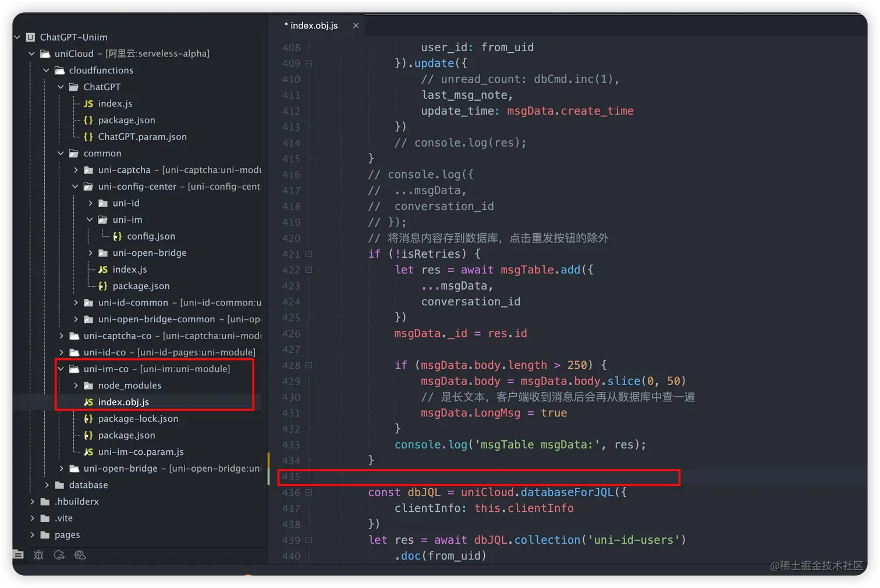This screenshot has height=588, width=880.
Task: Click the JS icon beside uni-im-co.param.js
Action: pos(88,452)
